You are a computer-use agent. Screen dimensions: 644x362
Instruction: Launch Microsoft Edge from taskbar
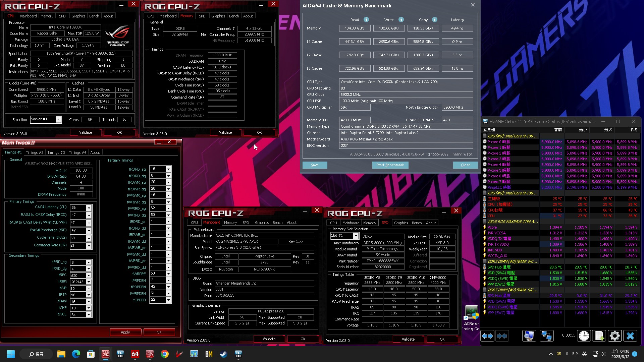coord(76,354)
